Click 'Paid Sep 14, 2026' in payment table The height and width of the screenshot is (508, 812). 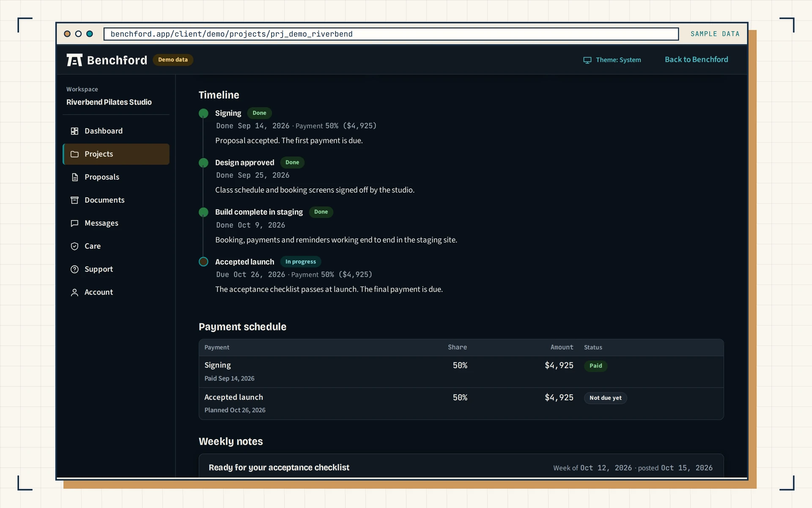click(229, 378)
